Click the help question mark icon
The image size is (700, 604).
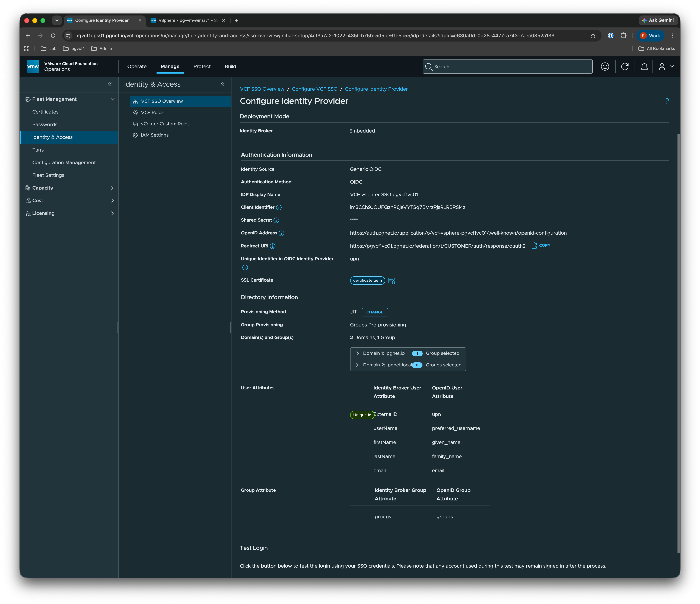point(667,101)
